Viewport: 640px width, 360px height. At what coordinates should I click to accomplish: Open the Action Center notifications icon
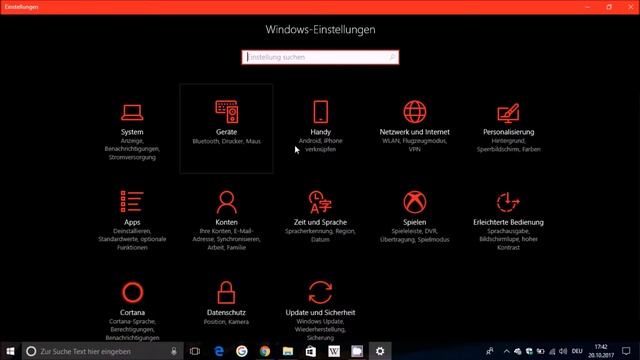coord(626,351)
